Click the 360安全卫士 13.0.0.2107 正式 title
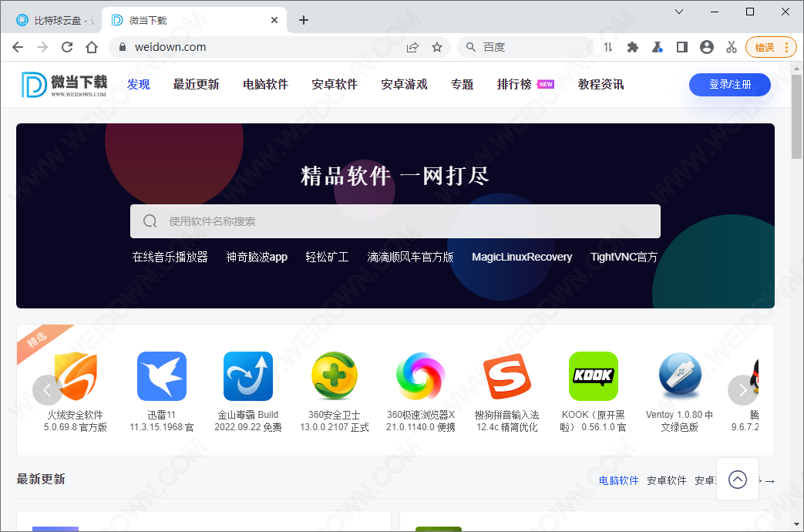 click(335, 421)
